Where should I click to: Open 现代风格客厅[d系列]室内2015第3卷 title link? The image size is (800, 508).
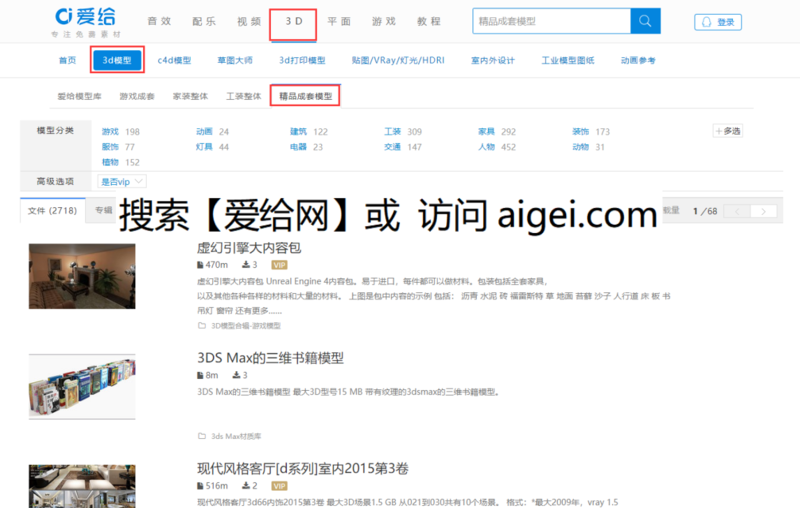303,469
